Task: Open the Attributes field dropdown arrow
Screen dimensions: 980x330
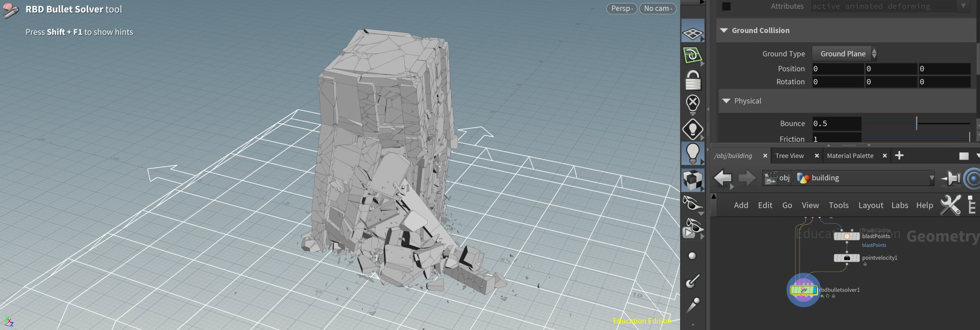Action: tap(963, 6)
